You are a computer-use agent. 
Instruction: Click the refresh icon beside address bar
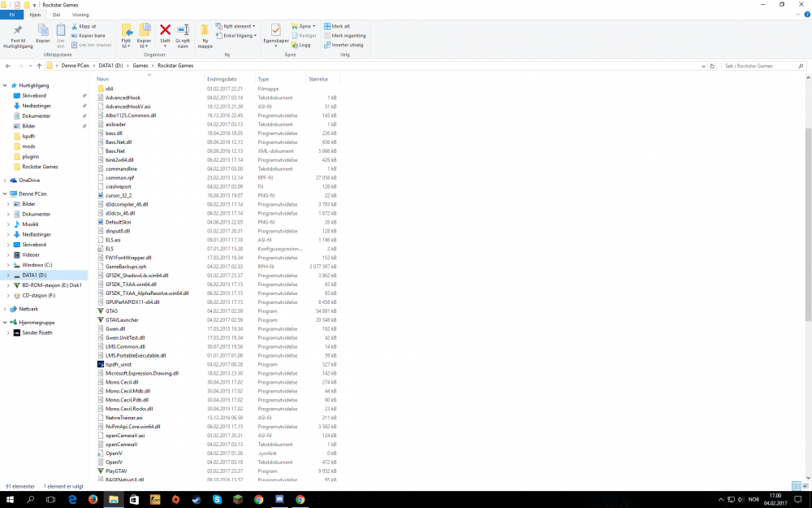(712, 66)
